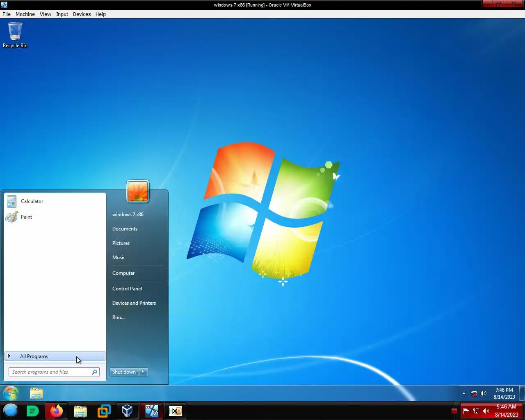This screenshot has width=525, height=420.
Task: Click the guest network status icon
Action: pyautogui.click(x=474, y=393)
